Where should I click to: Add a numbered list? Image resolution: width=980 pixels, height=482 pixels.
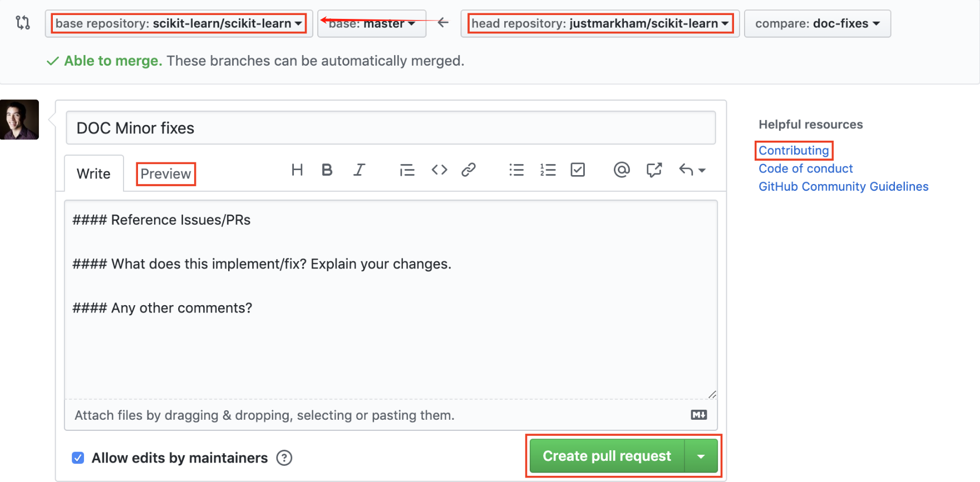[548, 170]
